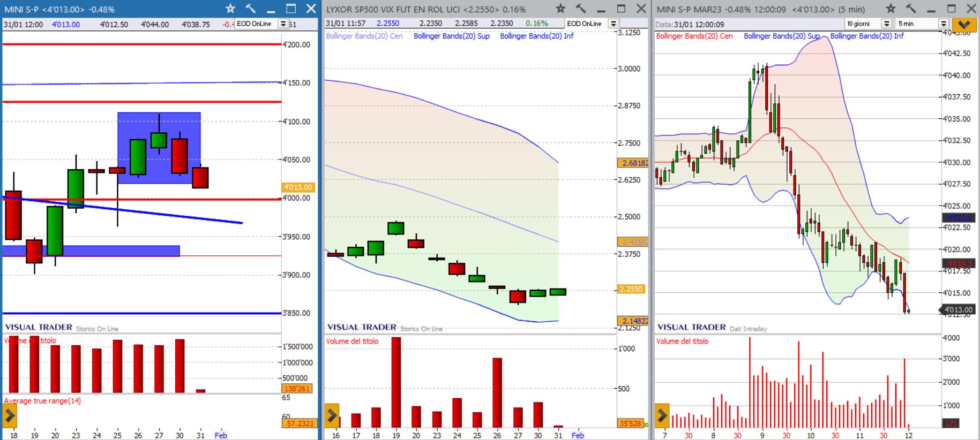Screen dimensions: 980x440
Task: Click the 4'044.00 value in the MINI S-P header
Action: coord(155,24)
